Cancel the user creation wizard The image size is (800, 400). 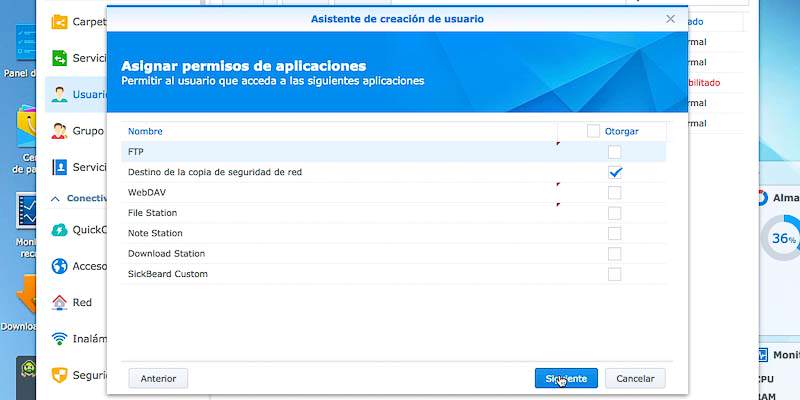pyautogui.click(x=635, y=379)
